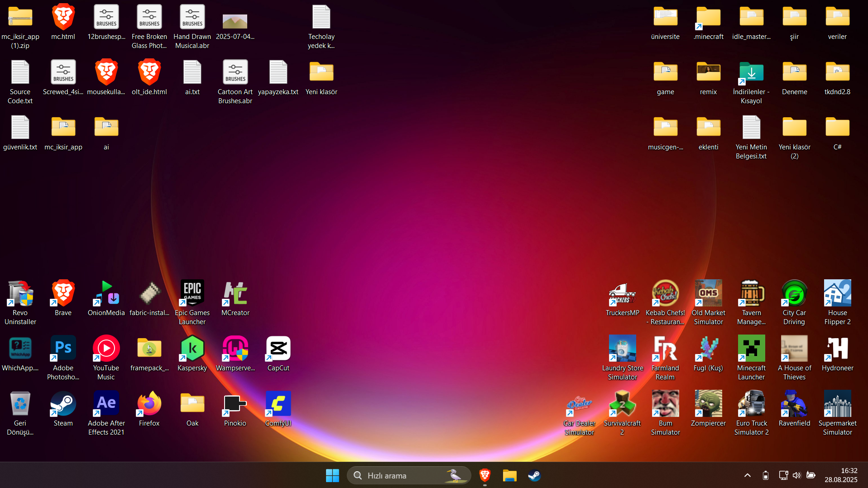Open the volume speaker tray icon
This screenshot has height=488, width=868.
coord(797,475)
